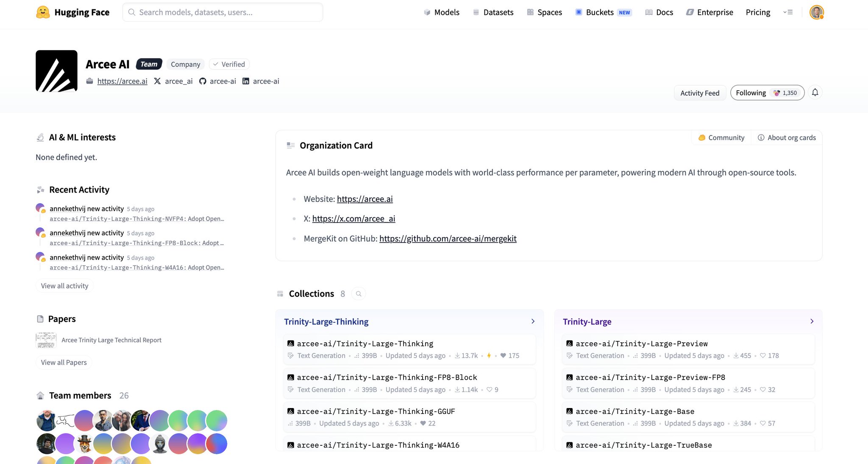Click the Hugging Face wordmark text

pos(82,12)
